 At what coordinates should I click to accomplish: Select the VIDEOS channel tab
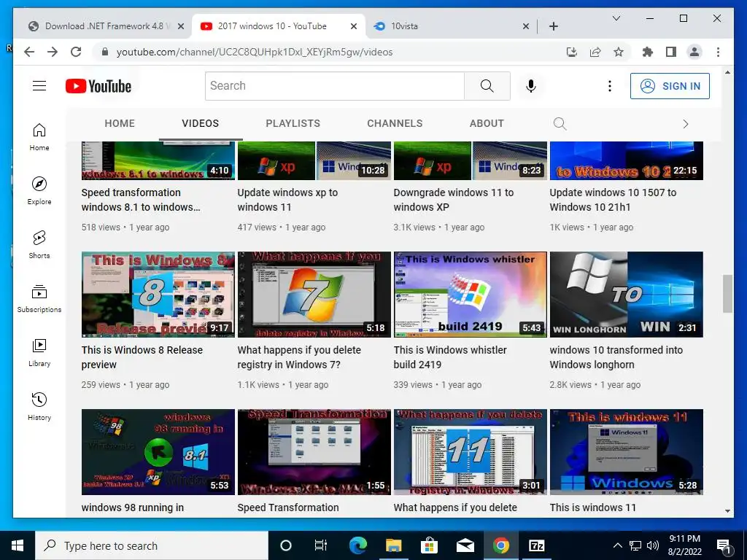[x=200, y=123]
